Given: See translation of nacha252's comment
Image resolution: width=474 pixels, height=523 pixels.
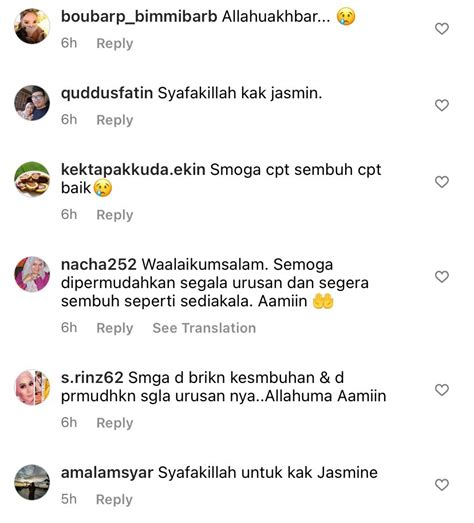Looking at the screenshot, I should [x=204, y=328].
